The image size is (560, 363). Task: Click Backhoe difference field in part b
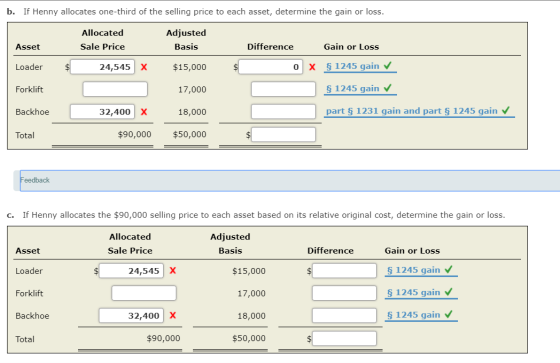283,111
